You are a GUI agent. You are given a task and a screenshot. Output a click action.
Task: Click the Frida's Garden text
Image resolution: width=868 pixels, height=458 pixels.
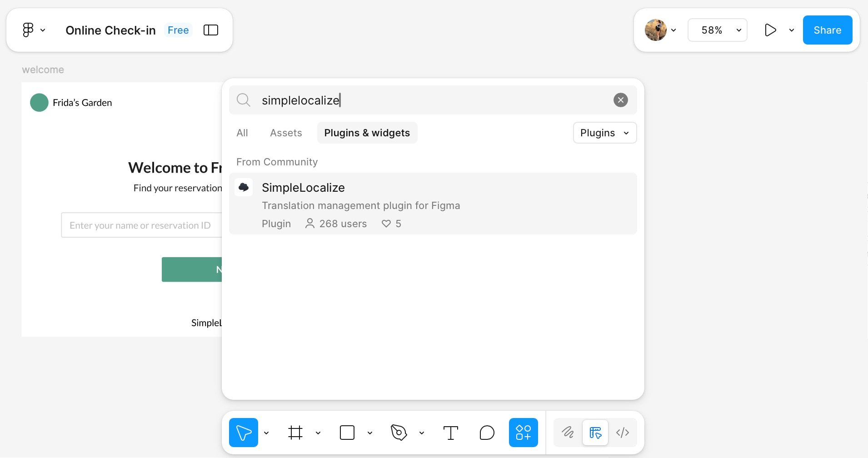[x=82, y=103]
